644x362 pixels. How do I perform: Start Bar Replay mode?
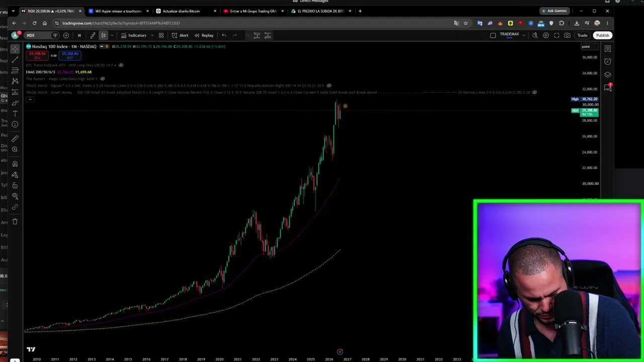tap(204, 35)
